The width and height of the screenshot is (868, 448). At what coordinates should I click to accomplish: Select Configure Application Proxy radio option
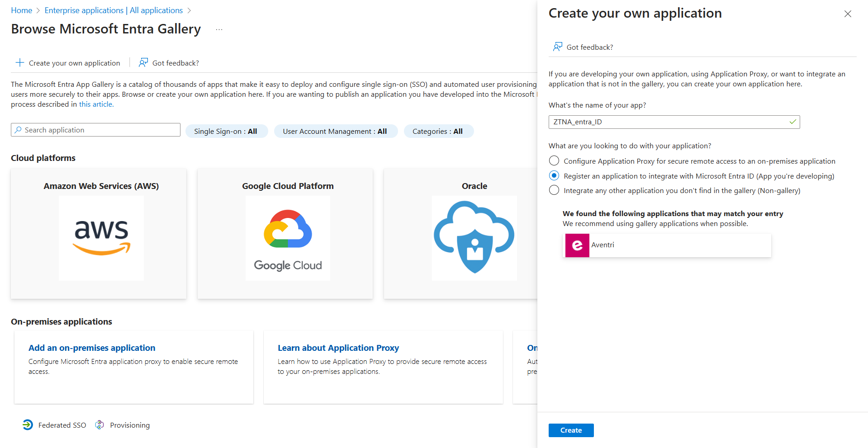[x=554, y=161]
